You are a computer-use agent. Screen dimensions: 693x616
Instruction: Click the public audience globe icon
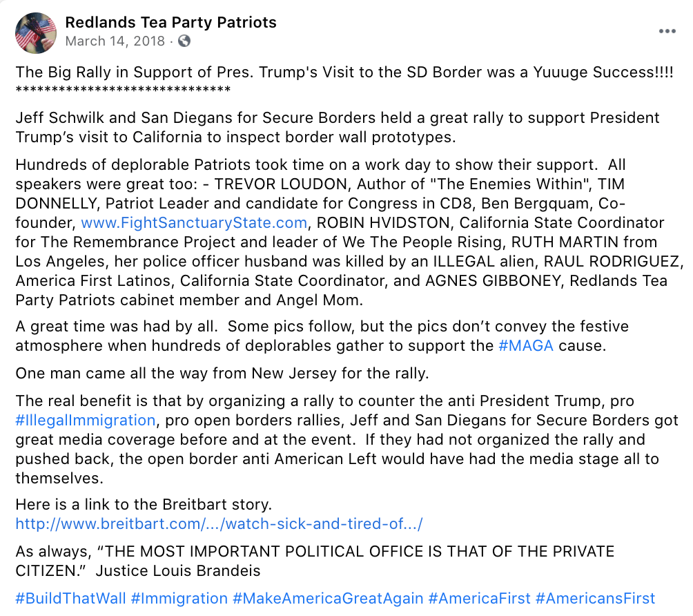184,41
